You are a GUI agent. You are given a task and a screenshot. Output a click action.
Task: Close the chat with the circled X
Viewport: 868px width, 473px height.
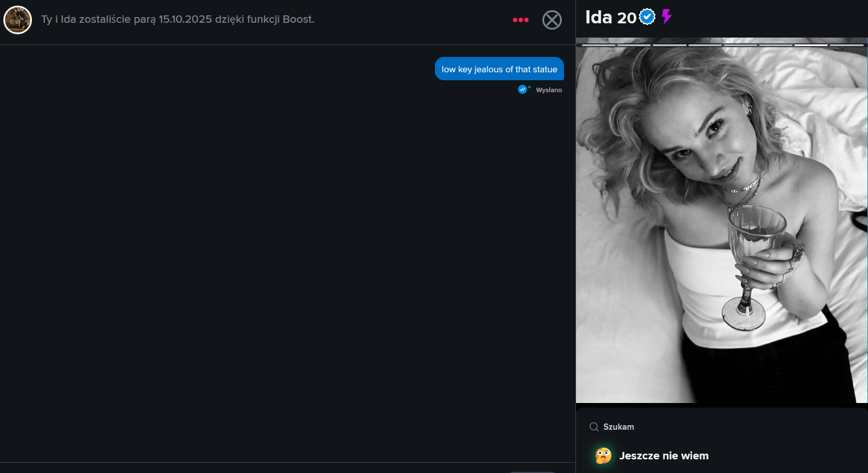click(x=552, y=20)
